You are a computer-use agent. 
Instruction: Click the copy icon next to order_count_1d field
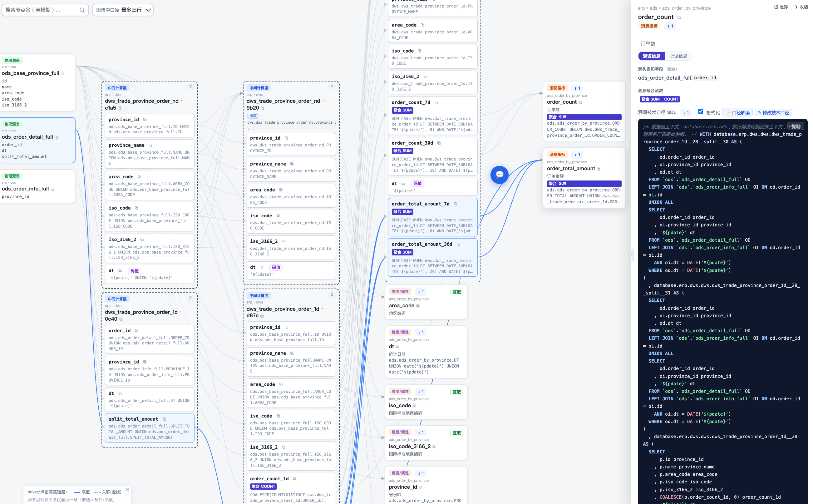pyautogui.click(x=294, y=479)
